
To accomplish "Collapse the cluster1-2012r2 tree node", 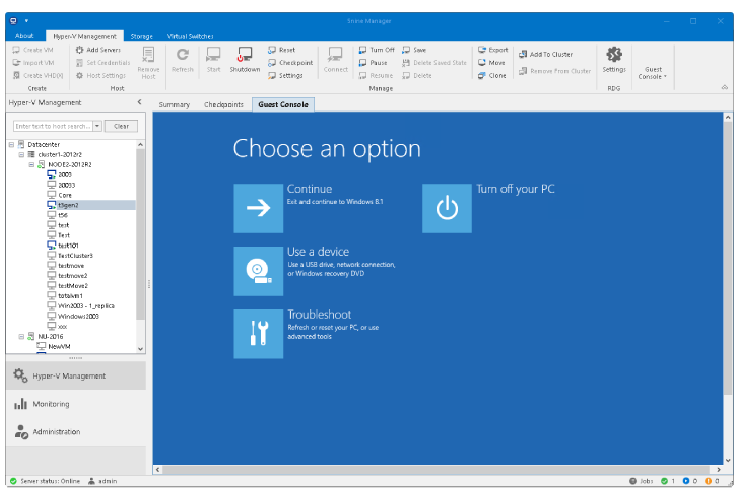I will (x=20, y=154).
